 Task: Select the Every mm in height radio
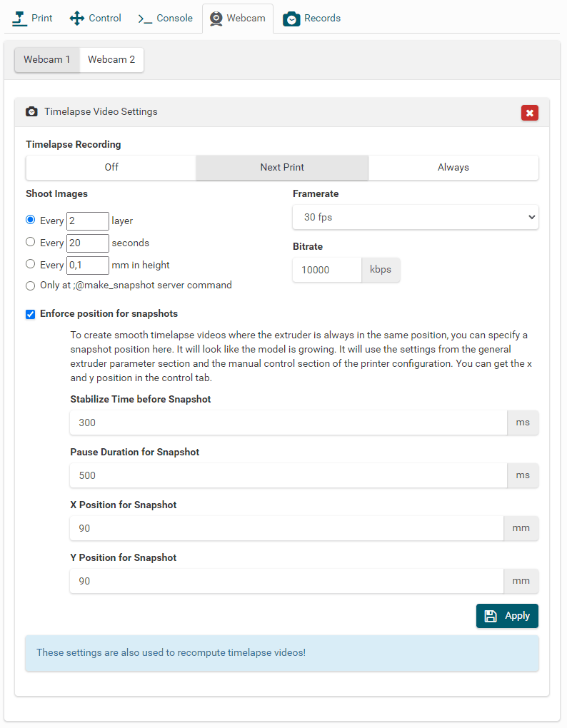[x=30, y=264]
